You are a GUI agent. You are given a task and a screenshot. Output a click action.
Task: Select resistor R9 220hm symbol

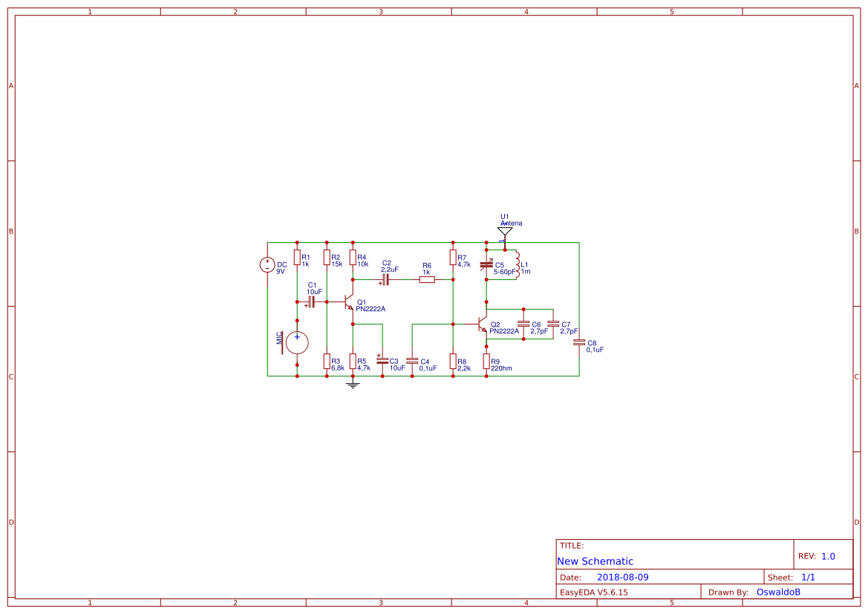point(486,362)
